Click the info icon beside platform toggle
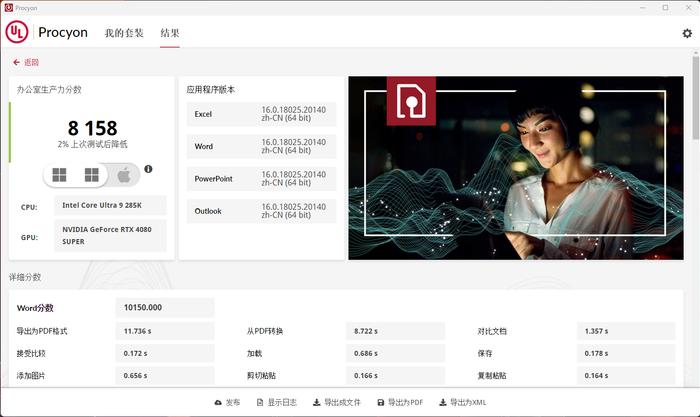The width and height of the screenshot is (700, 417). [148, 169]
